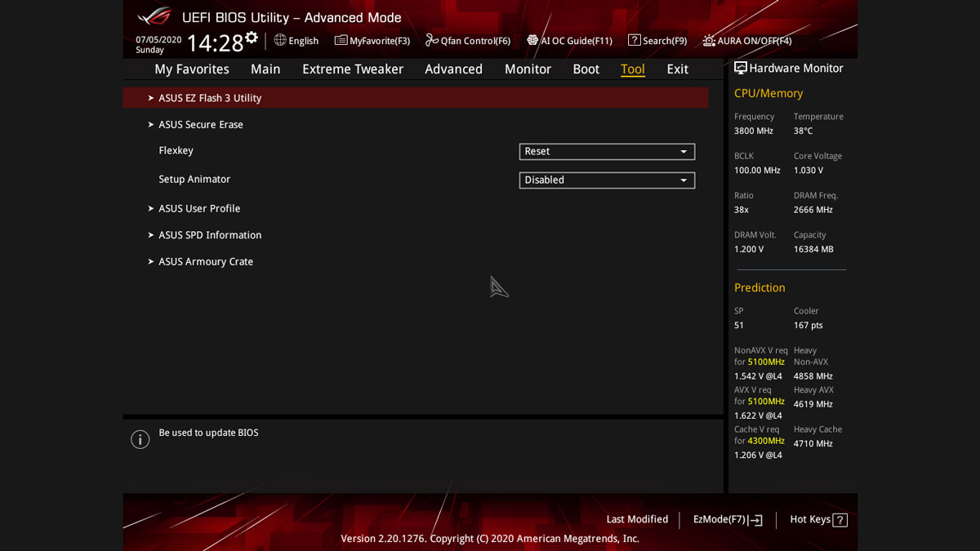
Task: Click the 1.030 V core voltage value
Action: [808, 171]
